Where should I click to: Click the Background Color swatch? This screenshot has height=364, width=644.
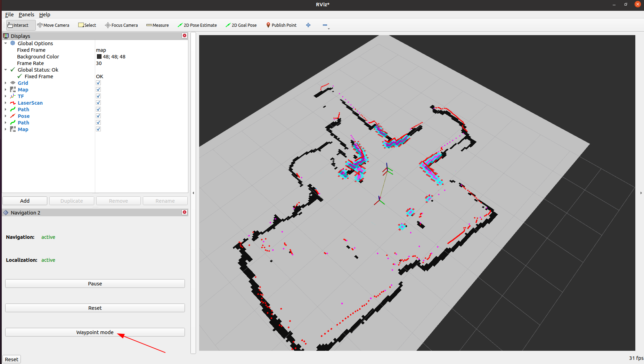pos(99,57)
